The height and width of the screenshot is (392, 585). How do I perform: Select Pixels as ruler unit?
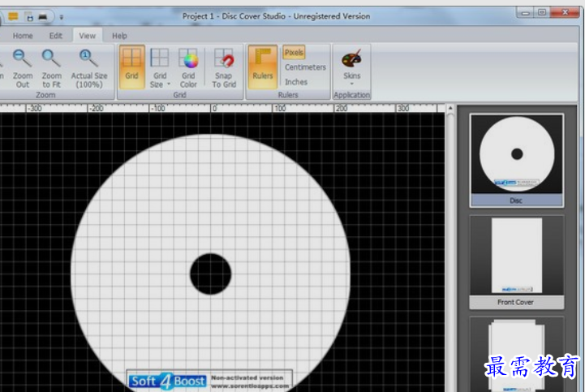[x=294, y=53]
